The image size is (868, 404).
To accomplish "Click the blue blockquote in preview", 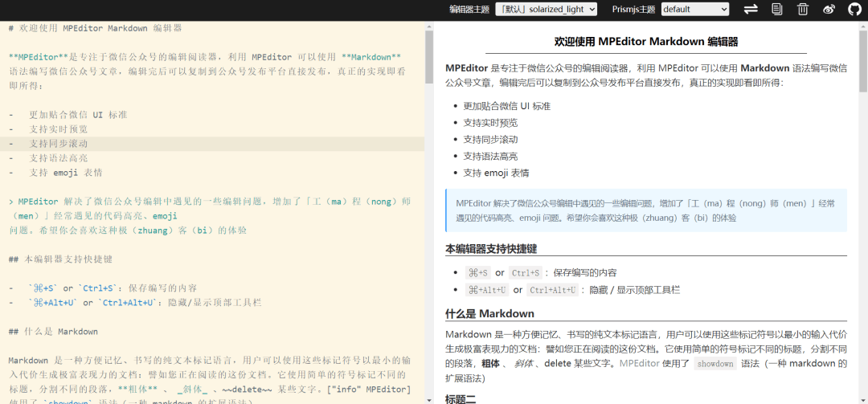I will 646,210.
